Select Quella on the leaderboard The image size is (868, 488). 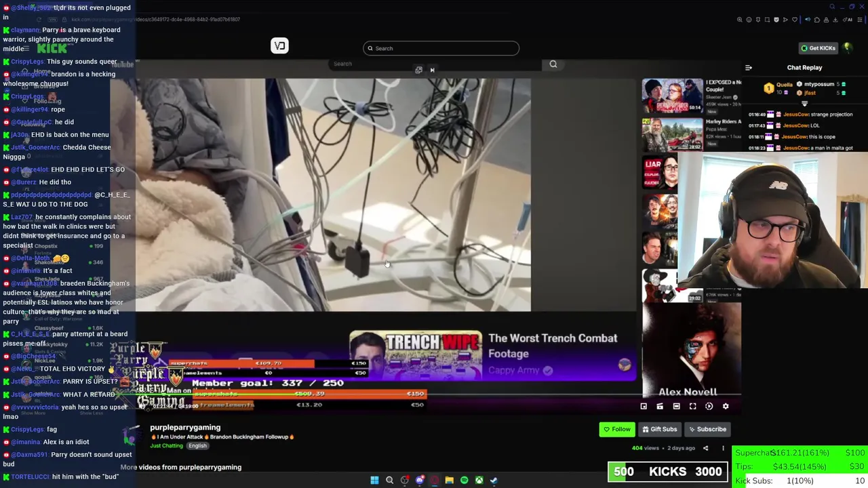click(785, 85)
